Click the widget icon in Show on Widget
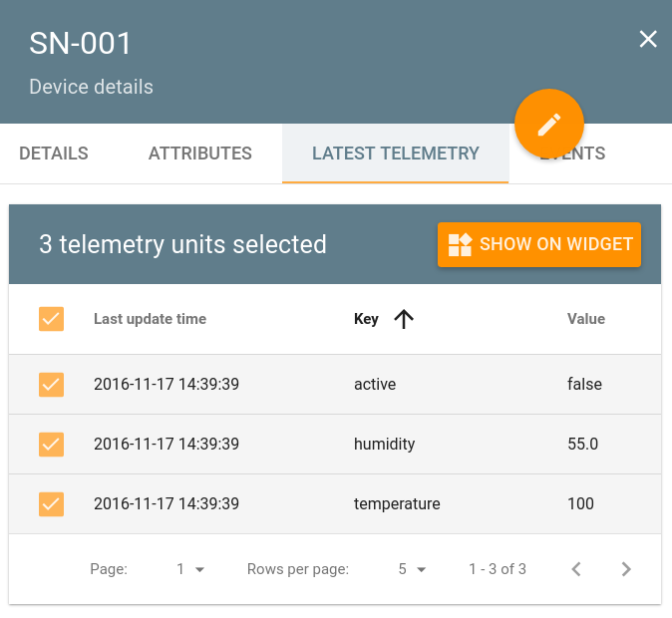Image resolution: width=672 pixels, height=618 pixels. coord(460,244)
